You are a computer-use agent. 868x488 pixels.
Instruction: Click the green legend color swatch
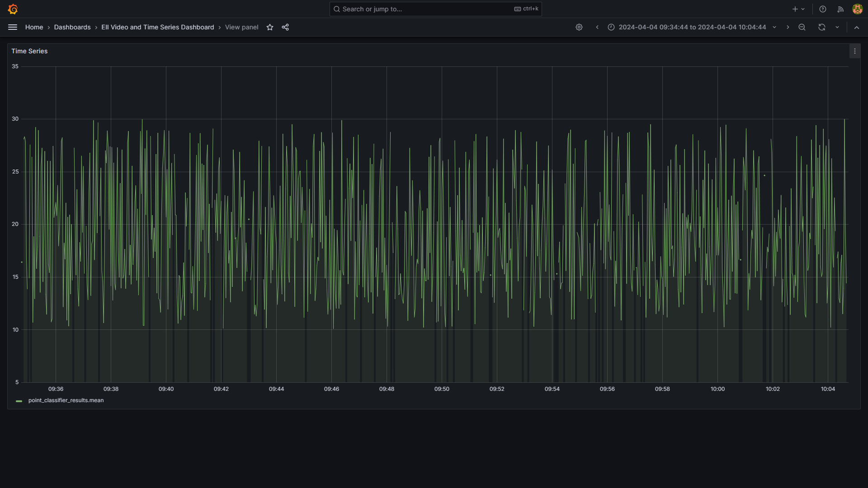point(19,401)
